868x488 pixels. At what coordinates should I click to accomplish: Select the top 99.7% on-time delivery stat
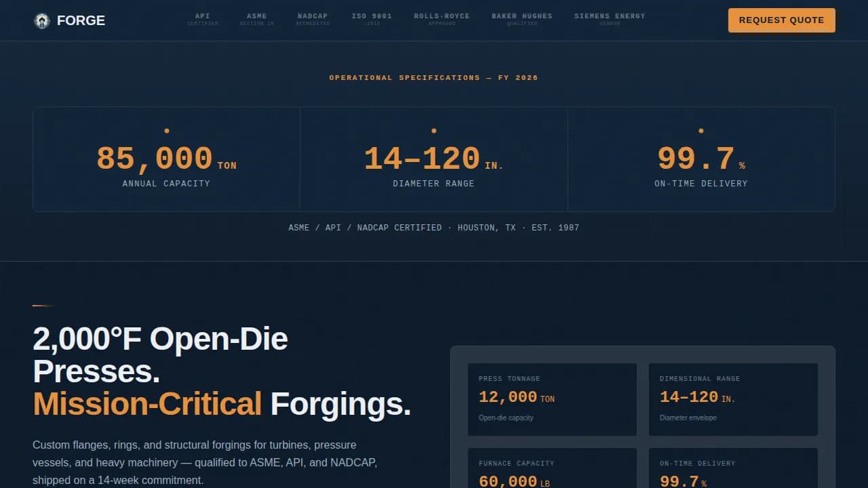tap(701, 159)
